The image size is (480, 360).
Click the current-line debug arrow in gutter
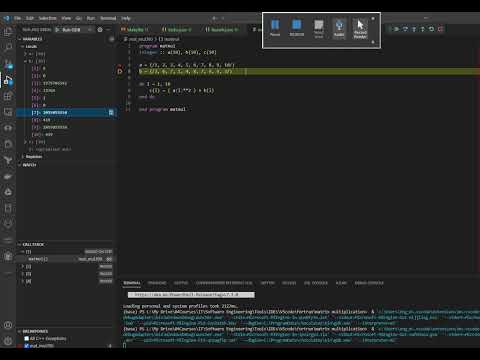coord(120,71)
